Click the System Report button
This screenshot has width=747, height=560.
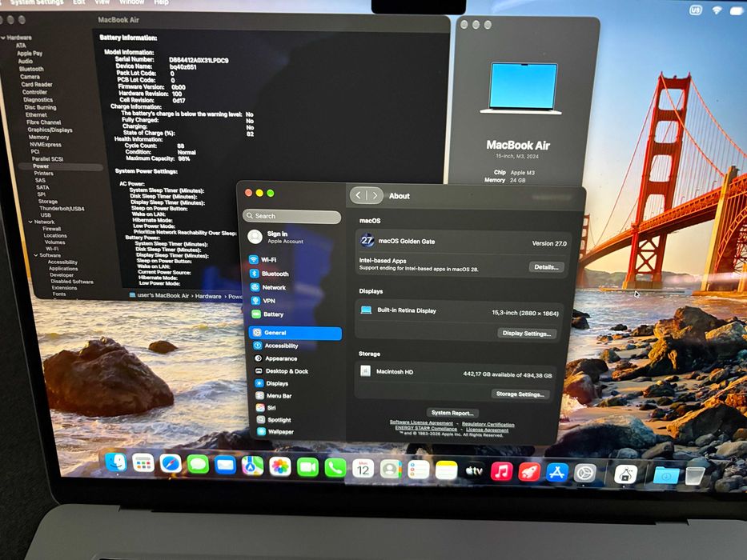452,413
